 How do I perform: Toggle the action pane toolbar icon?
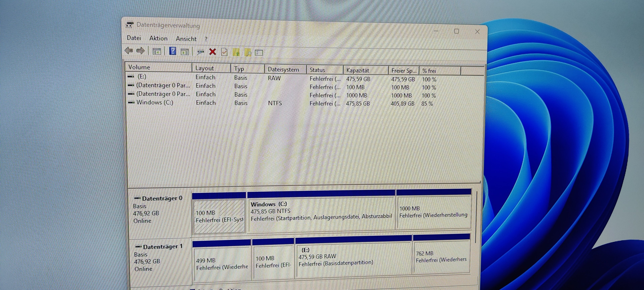(x=185, y=52)
